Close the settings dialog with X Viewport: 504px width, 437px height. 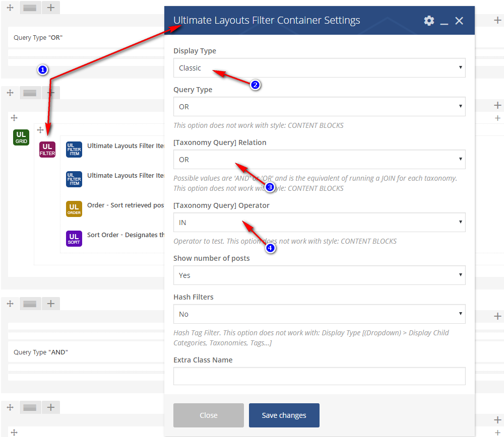pyautogui.click(x=459, y=21)
